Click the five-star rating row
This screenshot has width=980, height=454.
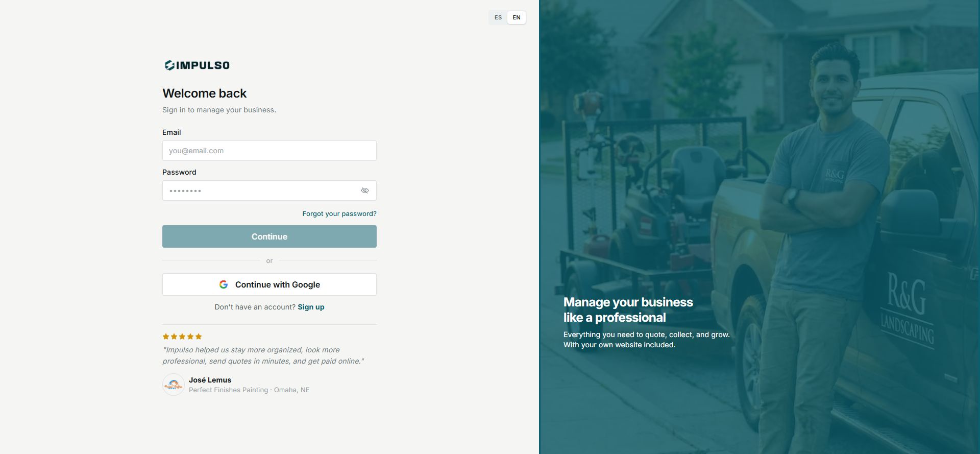point(182,337)
